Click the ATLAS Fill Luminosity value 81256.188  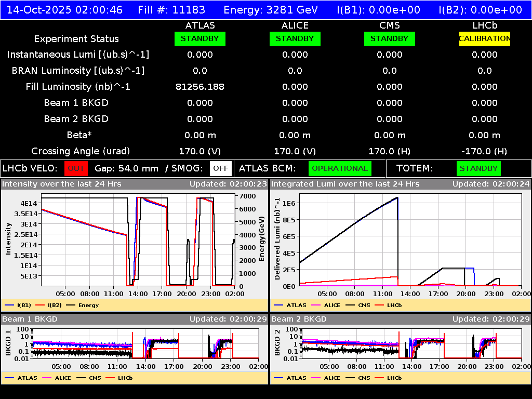point(199,86)
